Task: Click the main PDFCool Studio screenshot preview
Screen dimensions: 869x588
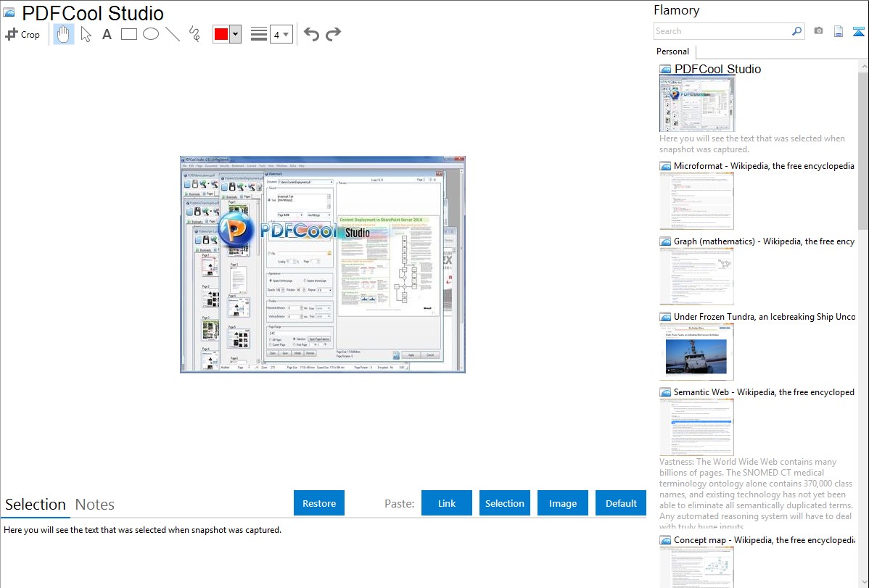Action: click(x=323, y=265)
